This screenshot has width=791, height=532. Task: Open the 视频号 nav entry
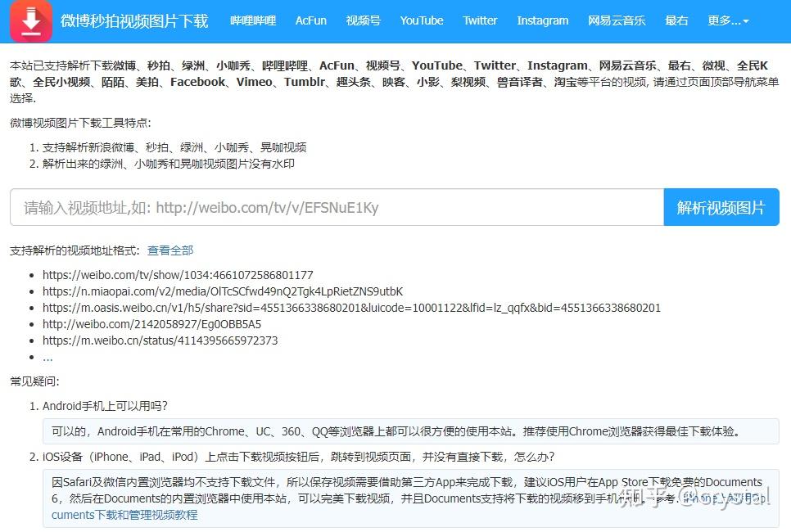363,20
